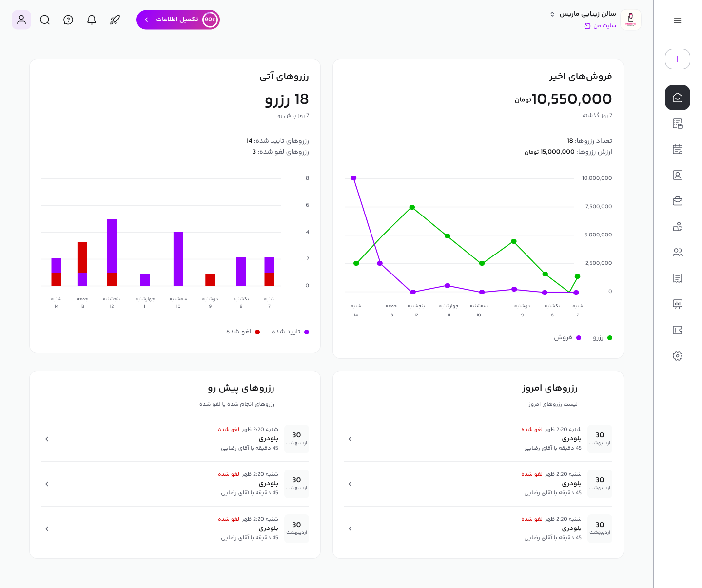
Task: Open the calendar icon in the sidebar
Action: pos(677,149)
